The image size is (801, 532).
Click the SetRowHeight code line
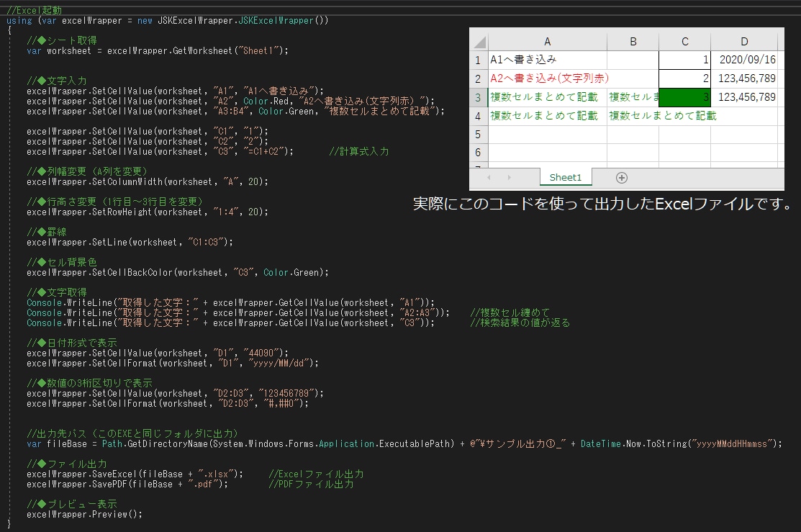coord(147,212)
